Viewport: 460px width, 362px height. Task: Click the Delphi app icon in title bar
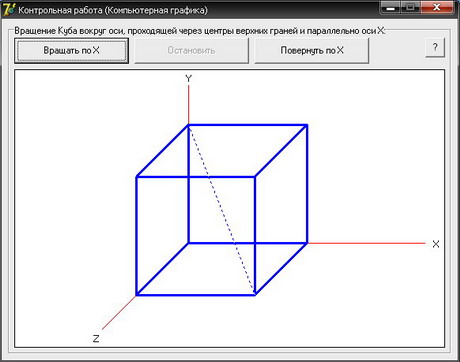point(8,9)
